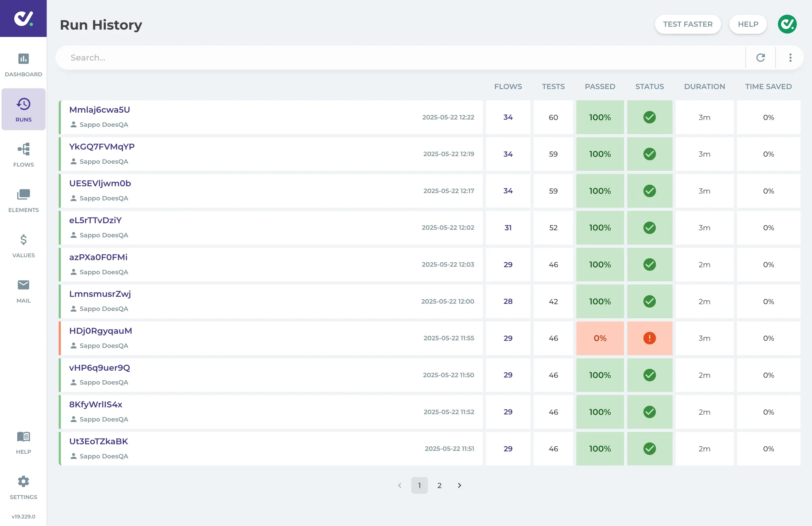Open the three-dot more options menu
Image resolution: width=812 pixels, height=526 pixels.
pyautogui.click(x=790, y=58)
